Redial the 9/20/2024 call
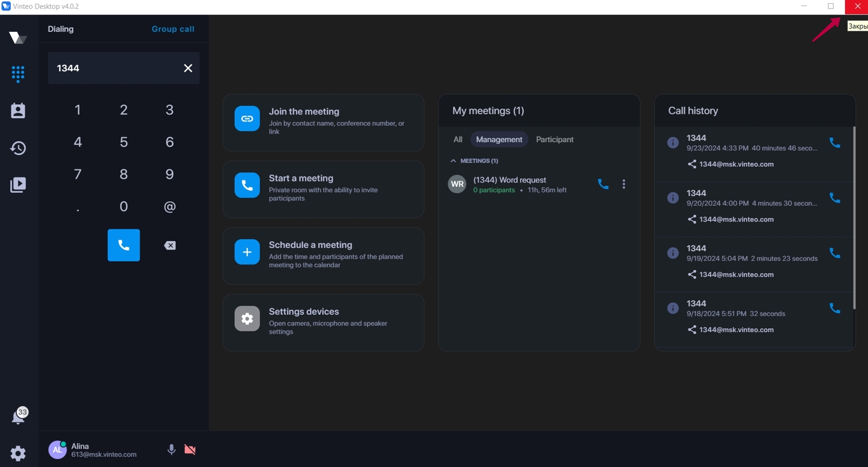 pos(835,198)
